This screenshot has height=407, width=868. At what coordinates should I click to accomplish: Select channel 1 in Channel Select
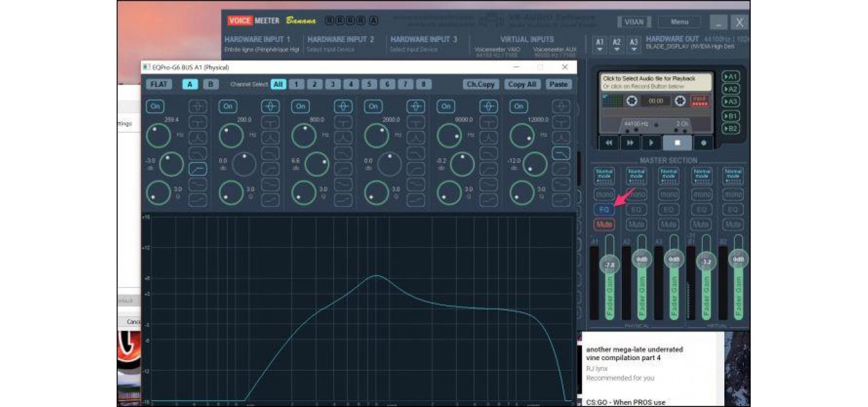point(296,84)
